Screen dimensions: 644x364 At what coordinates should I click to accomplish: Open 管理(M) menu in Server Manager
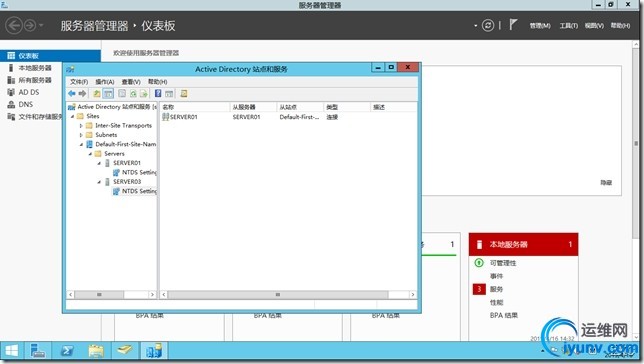pos(540,25)
